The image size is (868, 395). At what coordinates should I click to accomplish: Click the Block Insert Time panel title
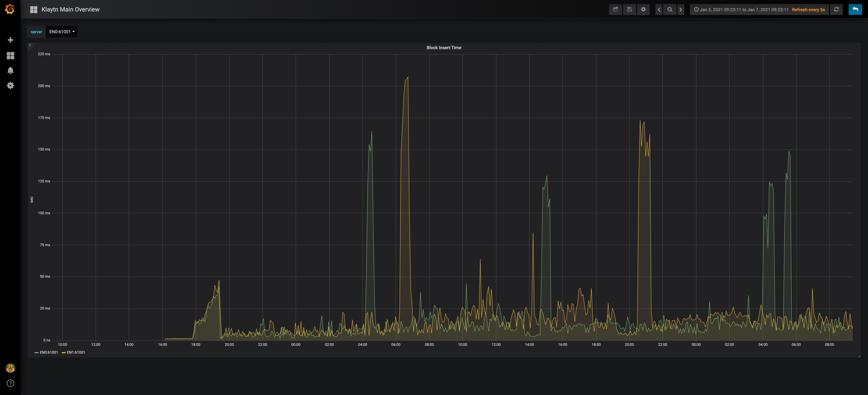[443, 47]
